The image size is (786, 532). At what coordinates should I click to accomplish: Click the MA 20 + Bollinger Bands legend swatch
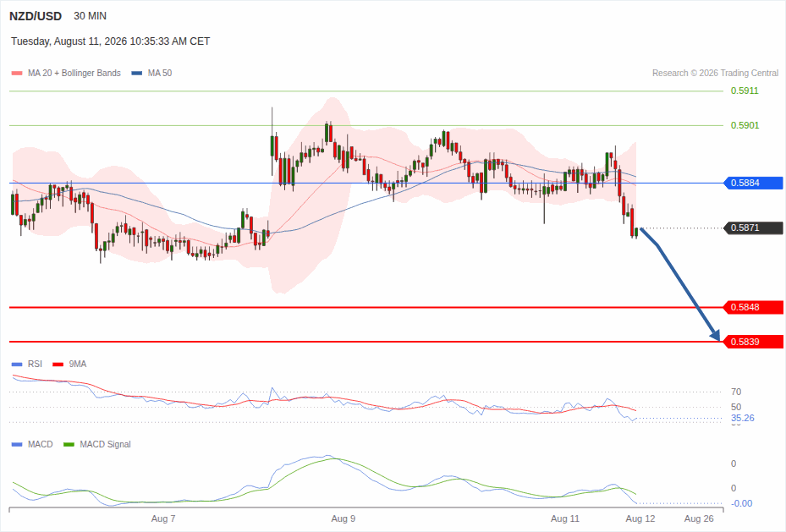coord(17,73)
